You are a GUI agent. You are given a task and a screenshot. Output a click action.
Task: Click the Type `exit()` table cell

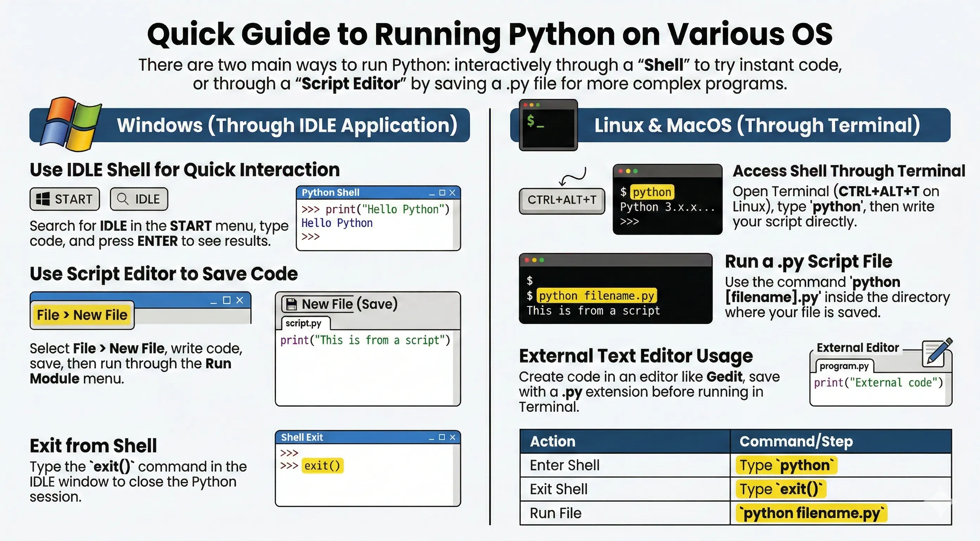841,489
